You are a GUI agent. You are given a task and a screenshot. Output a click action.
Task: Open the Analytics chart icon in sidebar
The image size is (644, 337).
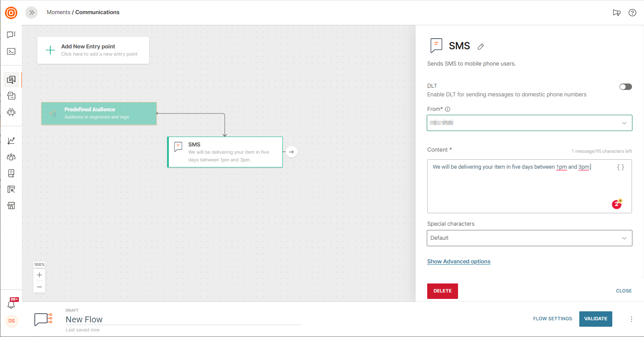(x=11, y=140)
